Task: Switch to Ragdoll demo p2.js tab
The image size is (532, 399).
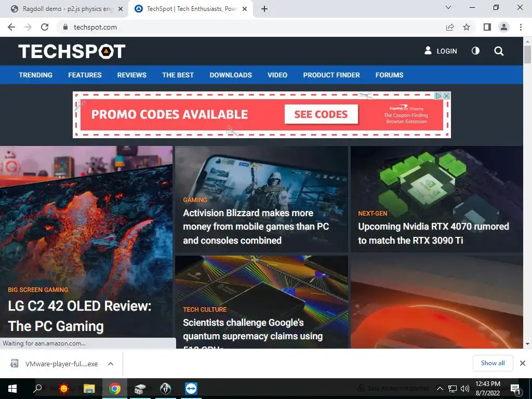Action: coord(67,9)
